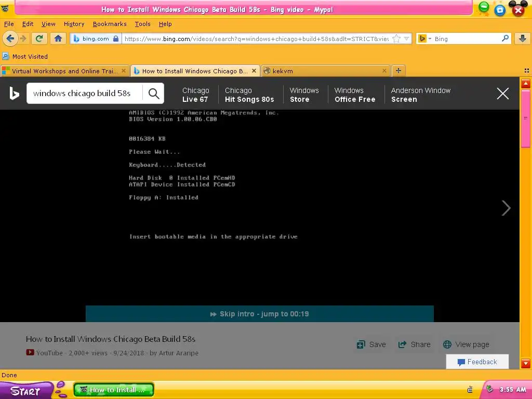532x399 pixels.
Task: Click the list all tabs grid icon
Action: [527, 71]
